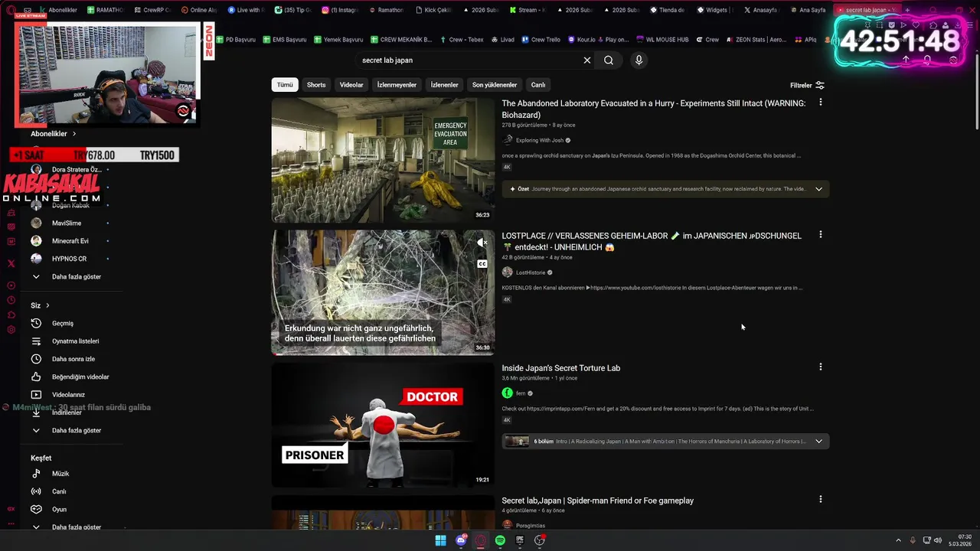The height and width of the screenshot is (551, 980).
Task: Open the Exploring With Josh channel avatar
Action: (x=507, y=140)
